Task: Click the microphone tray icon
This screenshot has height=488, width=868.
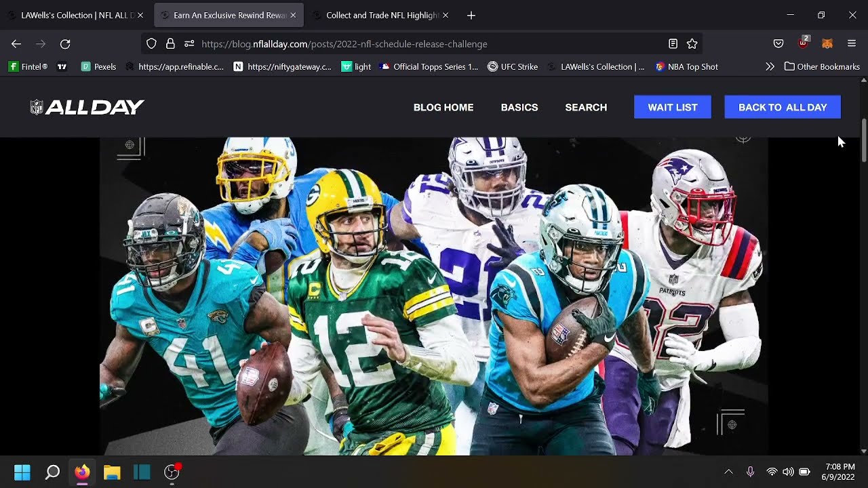Action: click(750, 472)
